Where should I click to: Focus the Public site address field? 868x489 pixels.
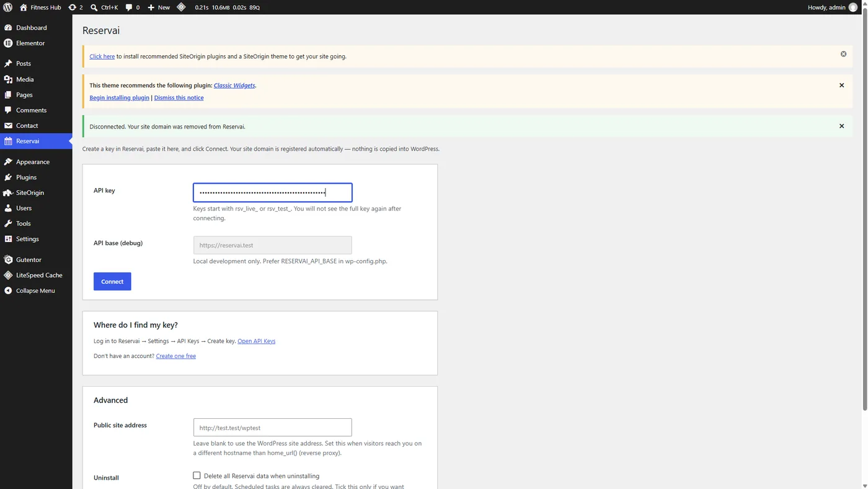click(273, 428)
